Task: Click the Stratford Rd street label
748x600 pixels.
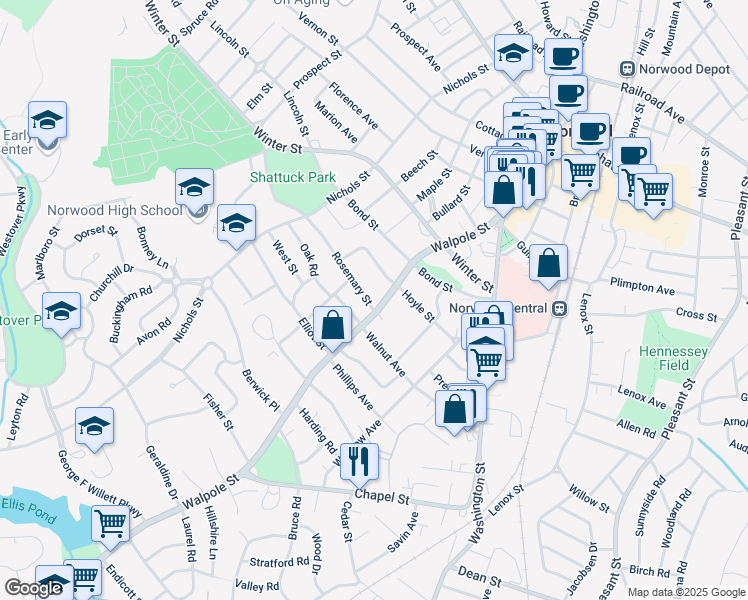Action: [280, 562]
